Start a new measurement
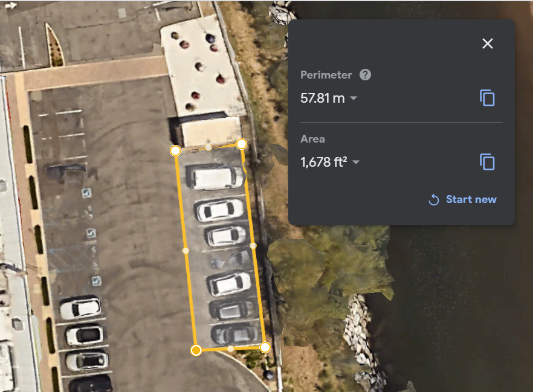The height and width of the screenshot is (392, 533). click(463, 199)
